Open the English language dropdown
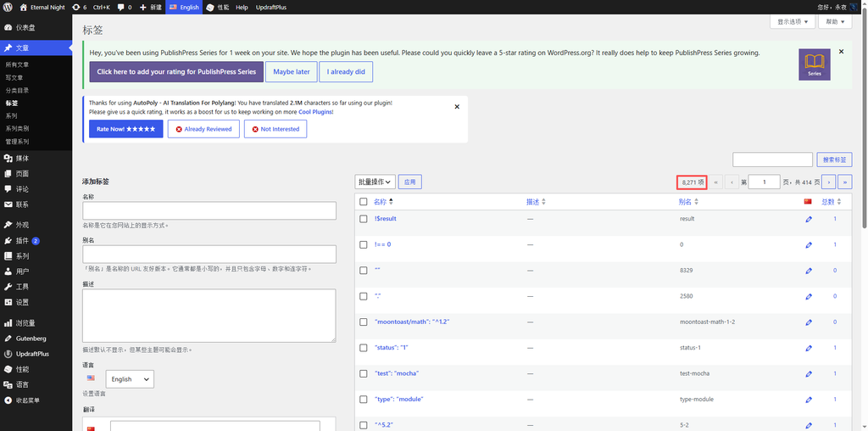Viewport: 868px width, 431px height. click(130, 379)
